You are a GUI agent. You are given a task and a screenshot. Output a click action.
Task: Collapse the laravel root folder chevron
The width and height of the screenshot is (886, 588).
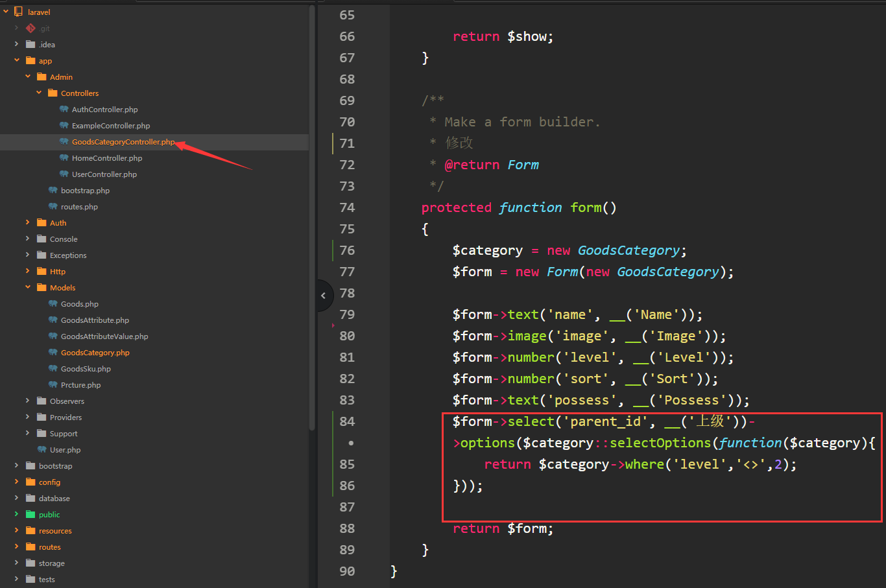tap(6, 12)
